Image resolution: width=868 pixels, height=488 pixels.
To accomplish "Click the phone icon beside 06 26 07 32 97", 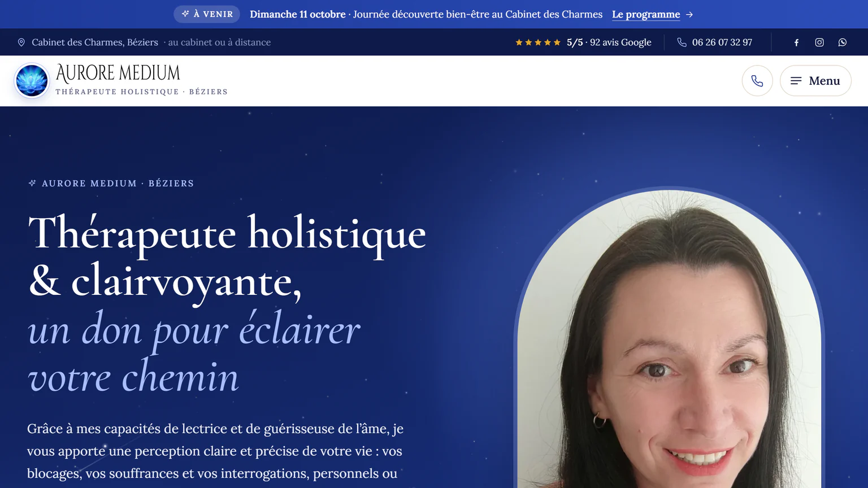I will point(682,42).
